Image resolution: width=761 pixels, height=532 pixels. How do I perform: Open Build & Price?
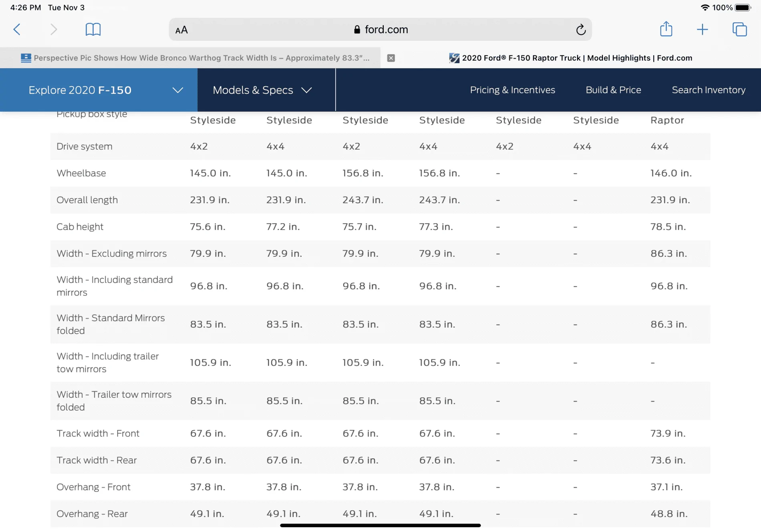613,90
